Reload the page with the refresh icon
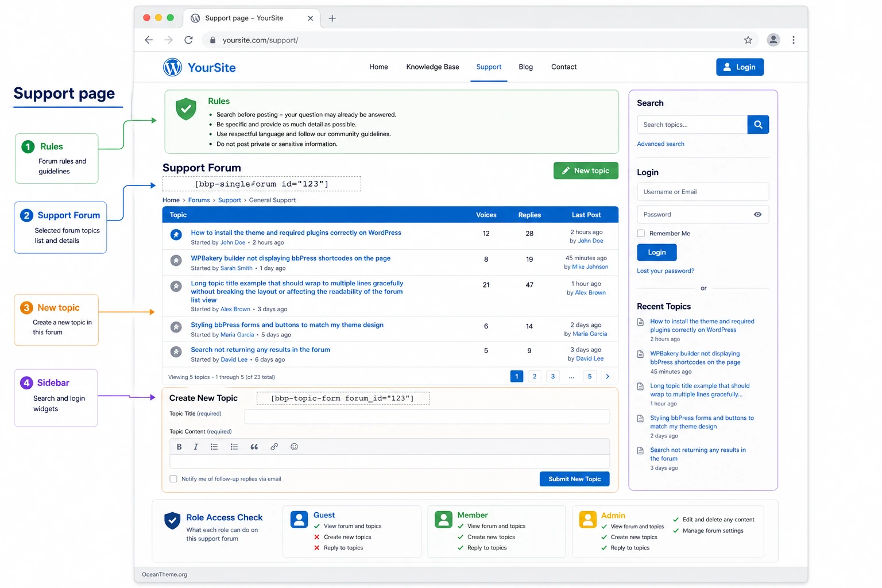882x588 pixels. click(x=188, y=40)
